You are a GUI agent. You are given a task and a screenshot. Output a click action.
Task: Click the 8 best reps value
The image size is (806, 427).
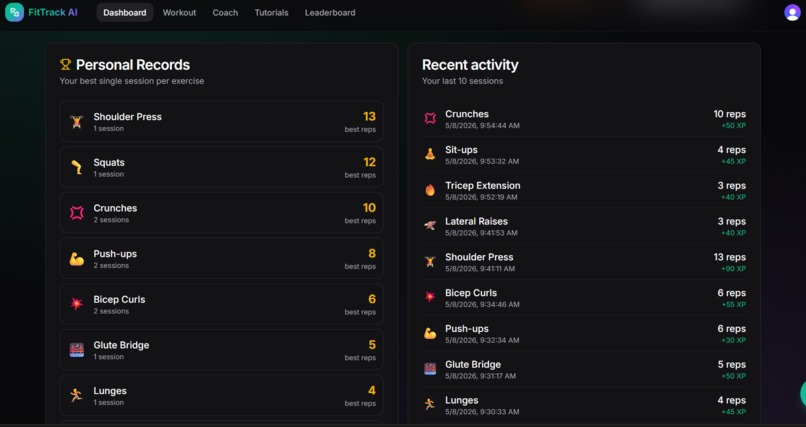pos(372,254)
